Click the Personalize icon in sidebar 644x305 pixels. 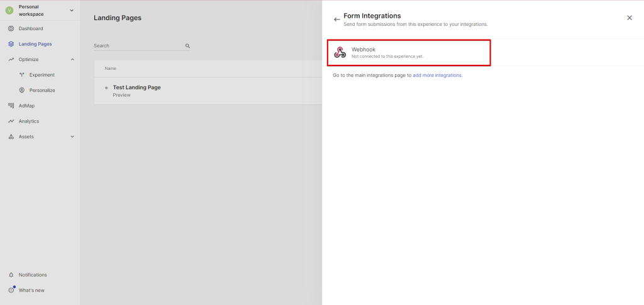pos(22,91)
